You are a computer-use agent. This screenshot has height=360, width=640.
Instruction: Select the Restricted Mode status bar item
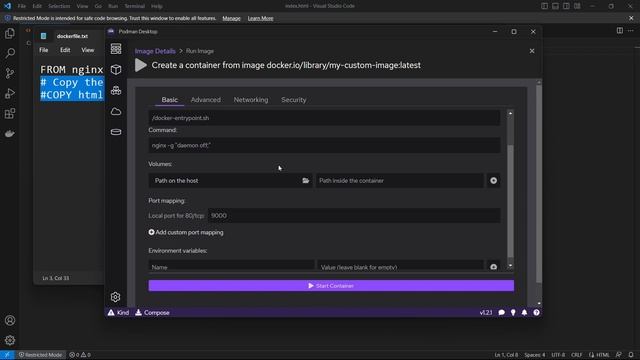(40, 355)
